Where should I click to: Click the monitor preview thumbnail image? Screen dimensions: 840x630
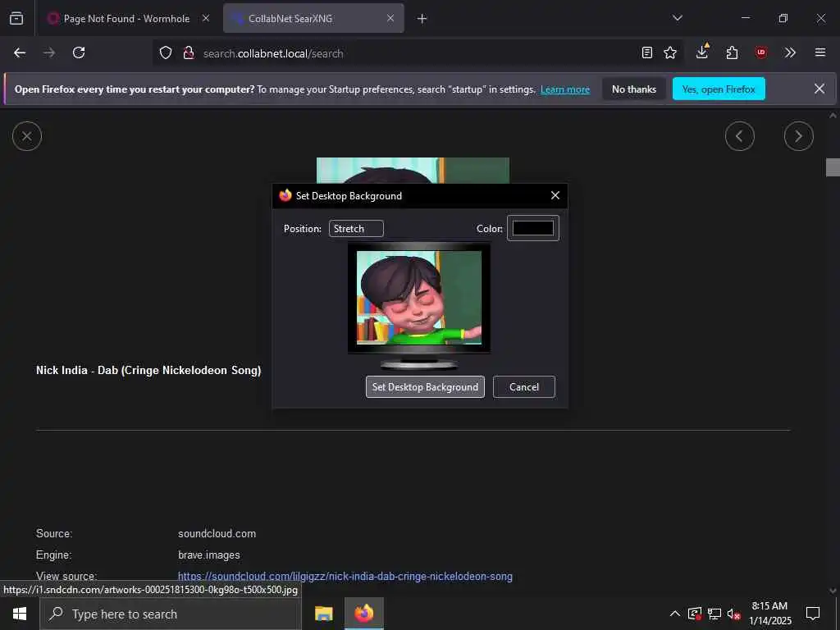tap(419, 297)
